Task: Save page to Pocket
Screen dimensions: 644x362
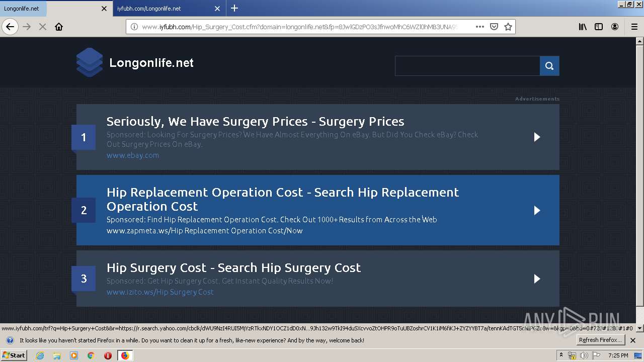Action: point(494,27)
